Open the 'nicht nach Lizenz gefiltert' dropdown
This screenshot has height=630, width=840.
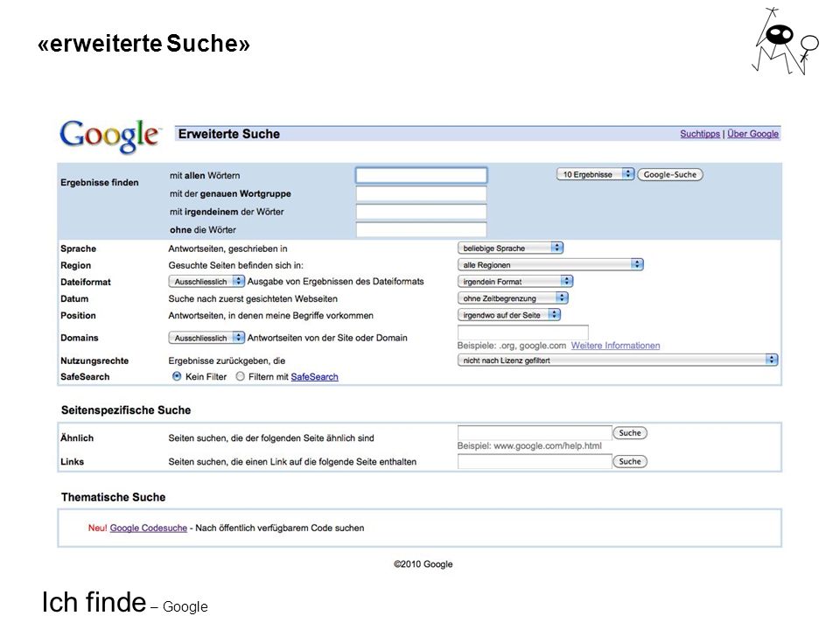coord(618,360)
